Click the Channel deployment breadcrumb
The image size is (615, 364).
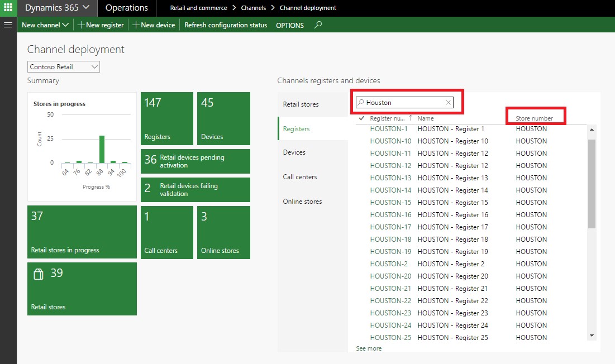[308, 8]
